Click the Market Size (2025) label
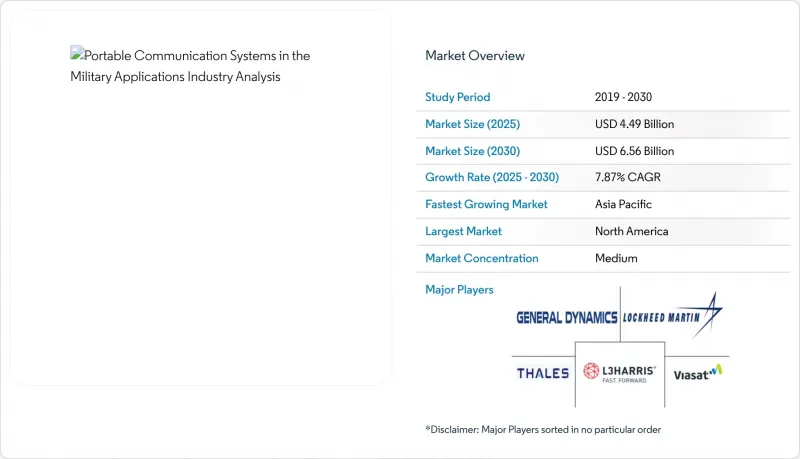Image resolution: width=800 pixels, height=459 pixels. (472, 124)
